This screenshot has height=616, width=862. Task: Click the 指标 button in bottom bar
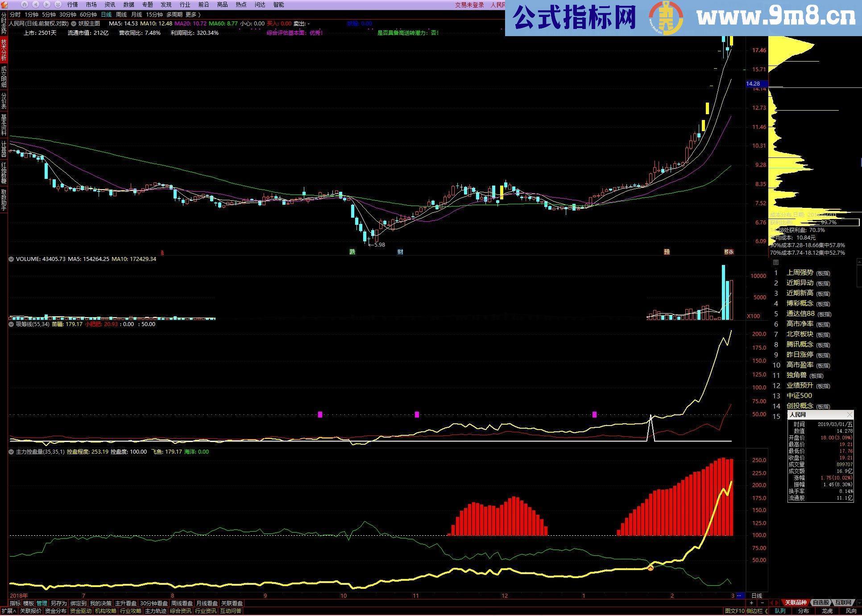point(15,604)
